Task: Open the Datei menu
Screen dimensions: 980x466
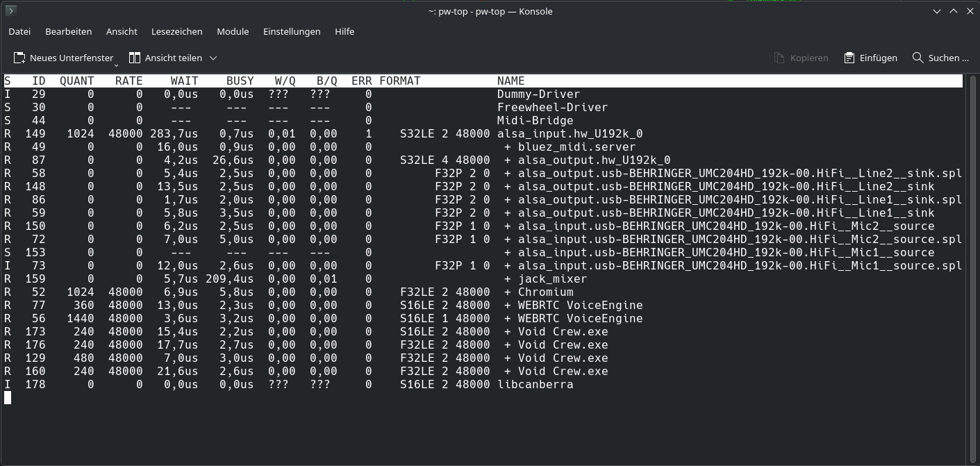Action: (19, 31)
